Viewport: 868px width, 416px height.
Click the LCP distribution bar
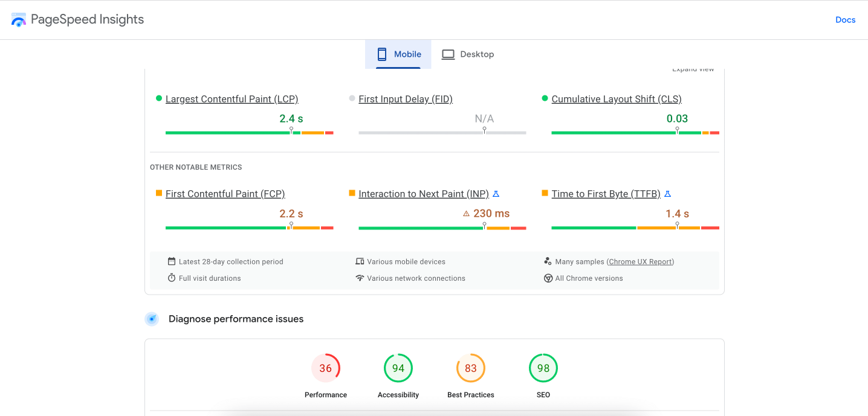click(250, 132)
